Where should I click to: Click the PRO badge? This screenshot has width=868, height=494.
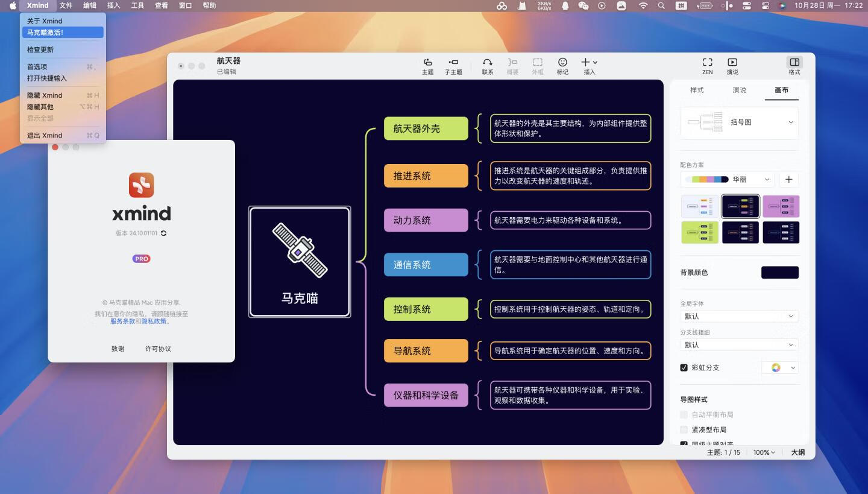tap(142, 259)
